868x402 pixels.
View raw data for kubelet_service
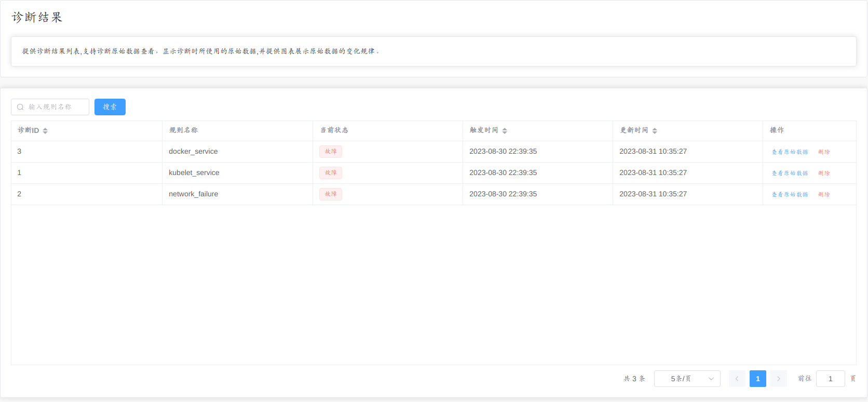790,173
